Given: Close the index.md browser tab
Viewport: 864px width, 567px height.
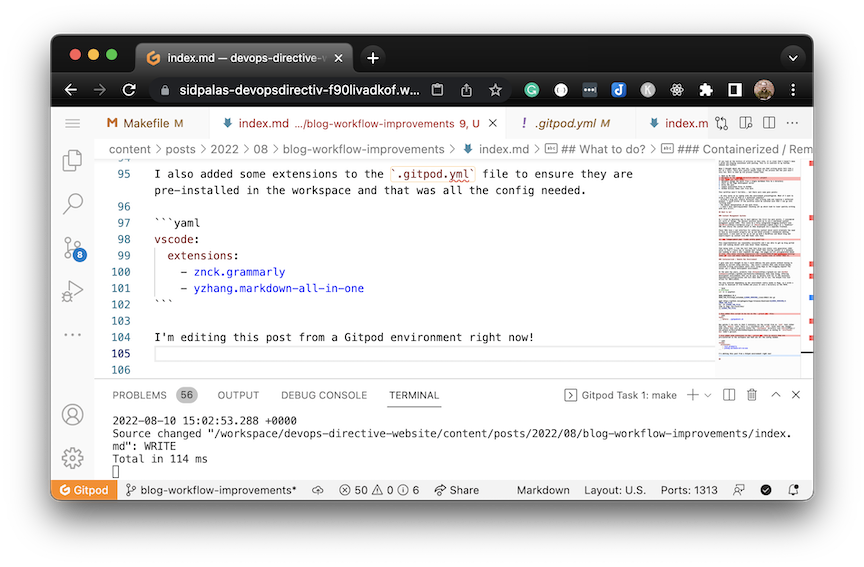Looking at the screenshot, I should tap(338, 58).
